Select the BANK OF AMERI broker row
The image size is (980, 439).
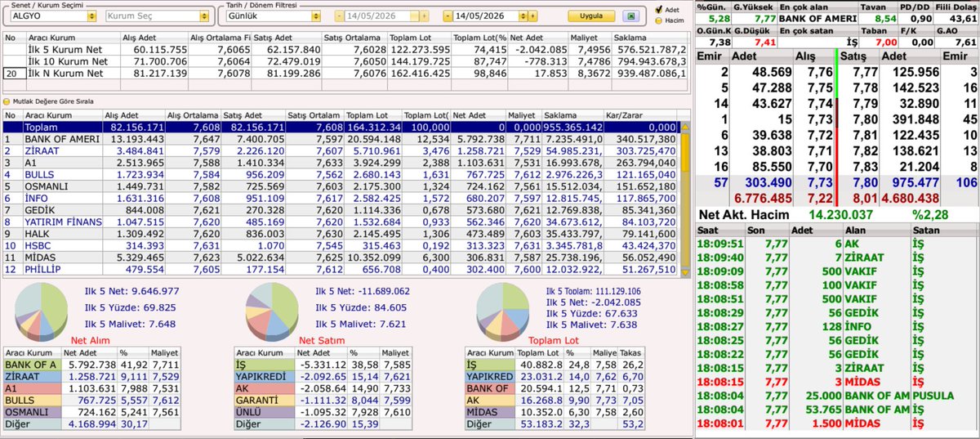point(341,139)
